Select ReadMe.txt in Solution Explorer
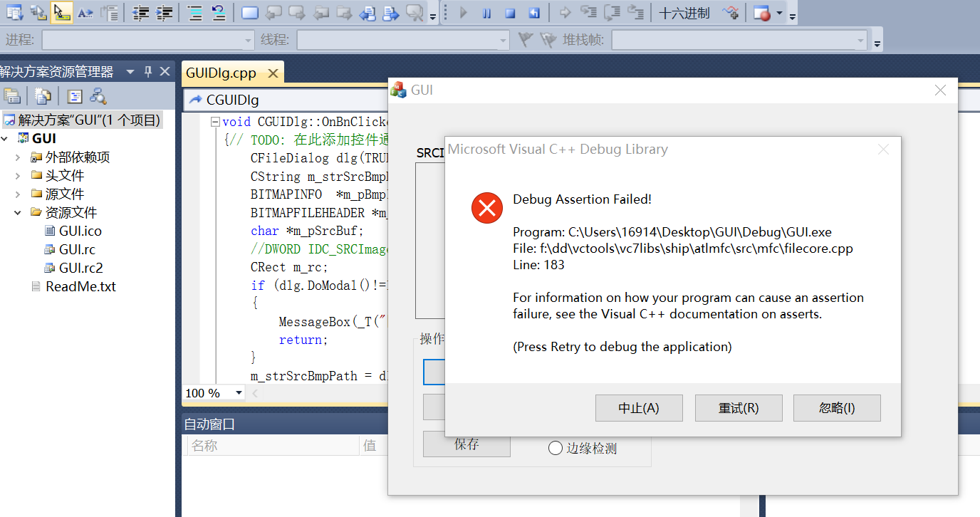 [73, 286]
